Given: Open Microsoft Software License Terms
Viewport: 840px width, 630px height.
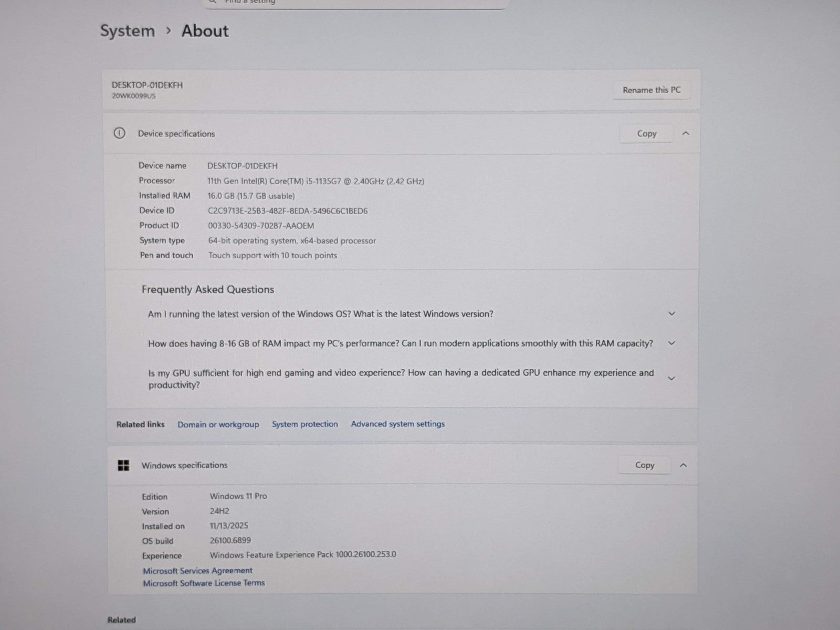Looking at the screenshot, I should [204, 583].
